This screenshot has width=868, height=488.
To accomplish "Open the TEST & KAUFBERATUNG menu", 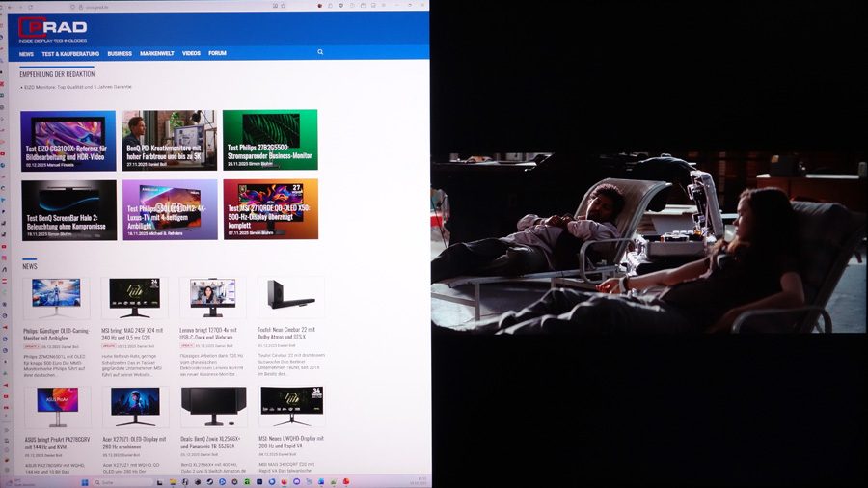I will click(70, 54).
